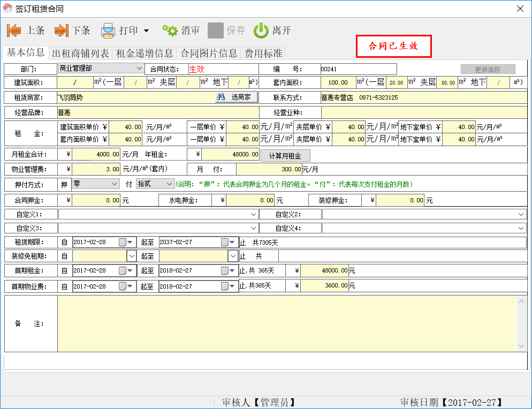The height and width of the screenshot is (409, 532).
Task: Click the 上条 toolbar label
Action: [x=36, y=31]
